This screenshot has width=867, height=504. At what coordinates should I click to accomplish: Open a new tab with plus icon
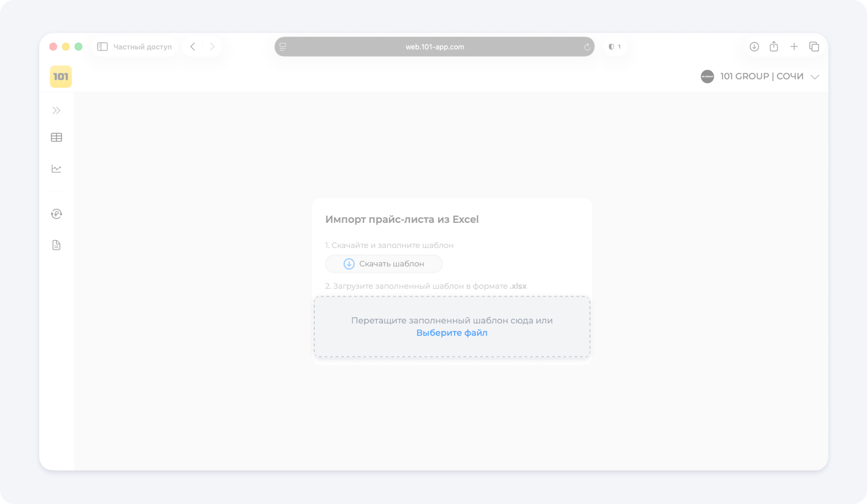tap(794, 47)
